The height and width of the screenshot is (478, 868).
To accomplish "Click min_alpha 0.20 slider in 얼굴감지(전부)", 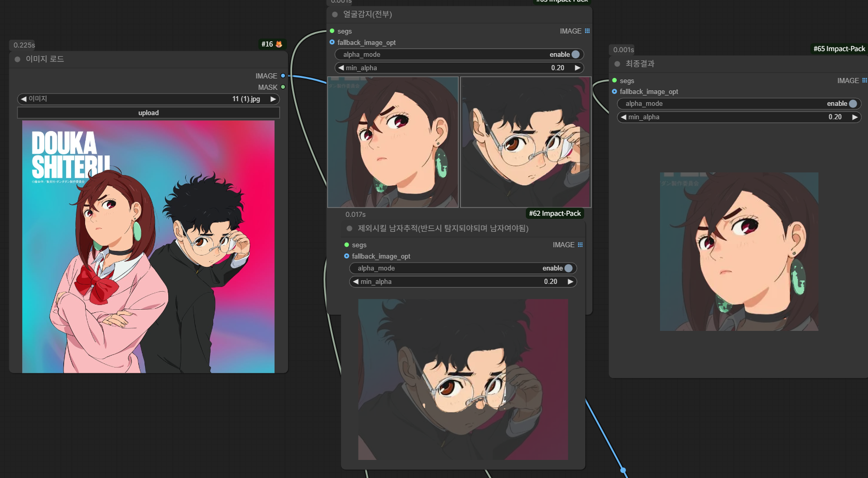I will [459, 68].
